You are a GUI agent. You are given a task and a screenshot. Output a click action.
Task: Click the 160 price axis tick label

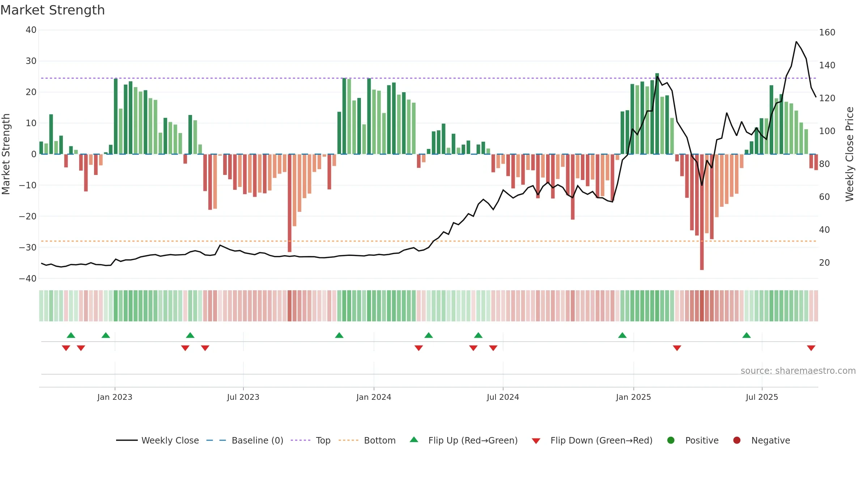coord(827,33)
